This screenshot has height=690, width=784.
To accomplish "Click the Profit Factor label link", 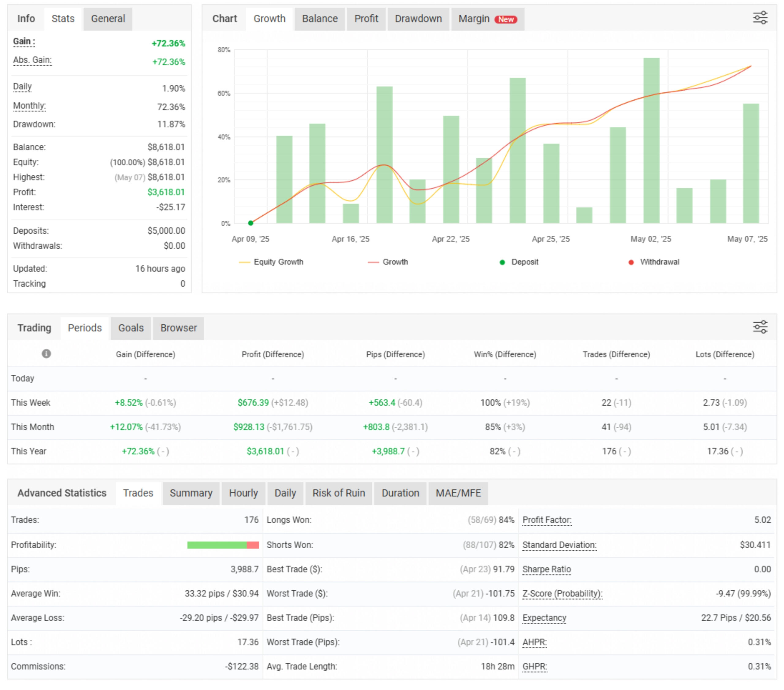I will click(x=547, y=520).
